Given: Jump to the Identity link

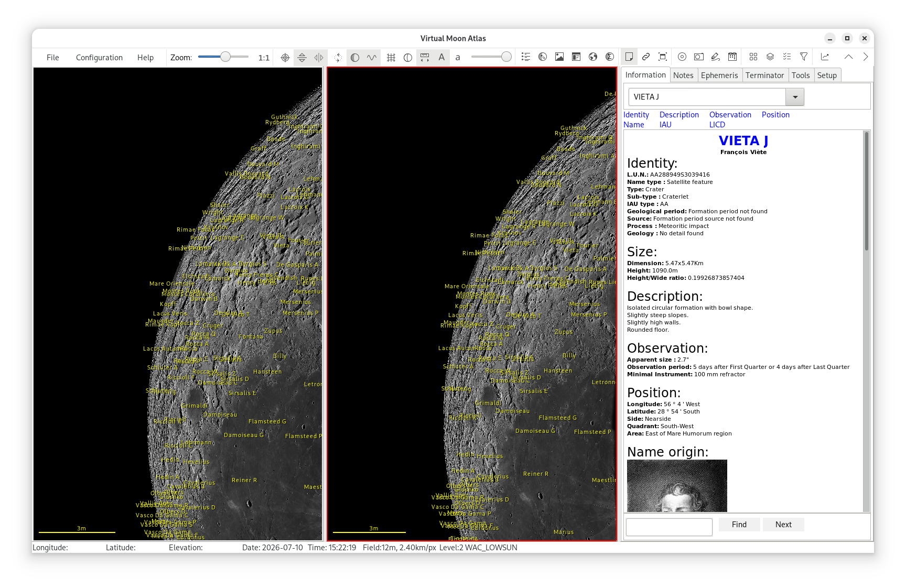Looking at the screenshot, I should 636,115.
